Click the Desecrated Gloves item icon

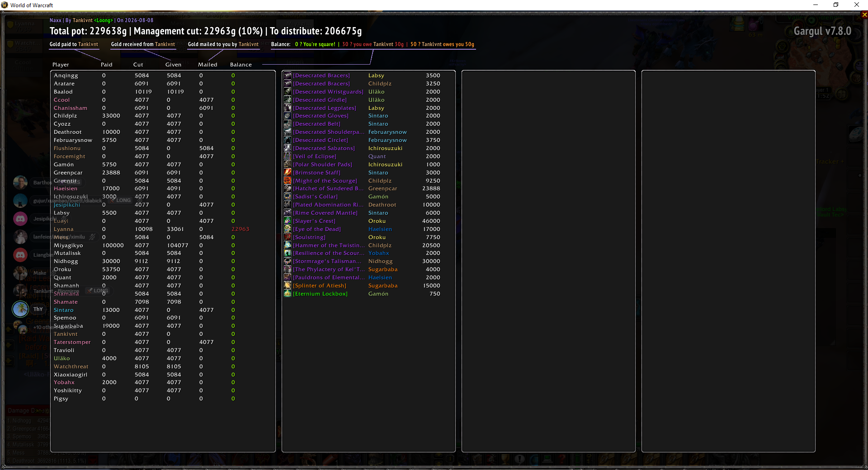(288, 116)
